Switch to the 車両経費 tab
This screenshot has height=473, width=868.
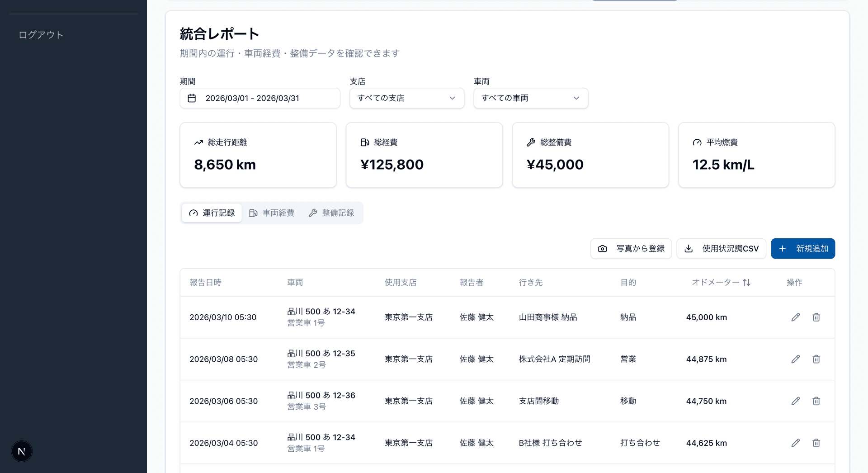click(271, 213)
